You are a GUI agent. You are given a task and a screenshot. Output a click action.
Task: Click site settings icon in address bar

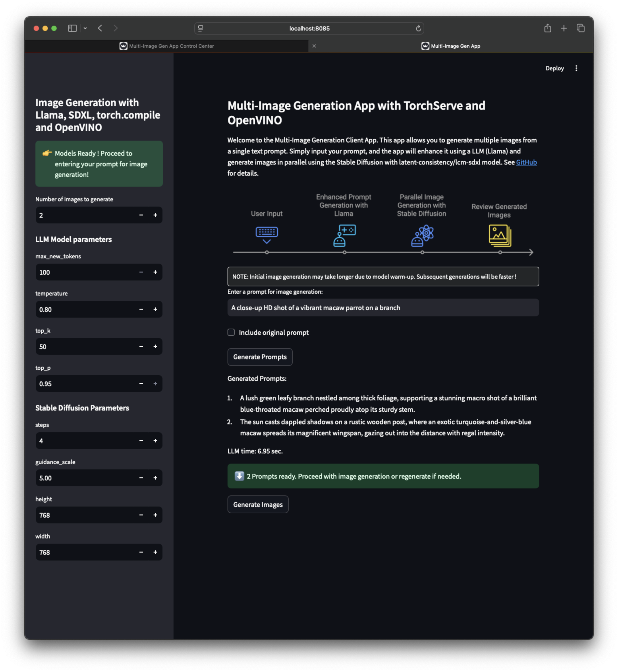click(201, 28)
